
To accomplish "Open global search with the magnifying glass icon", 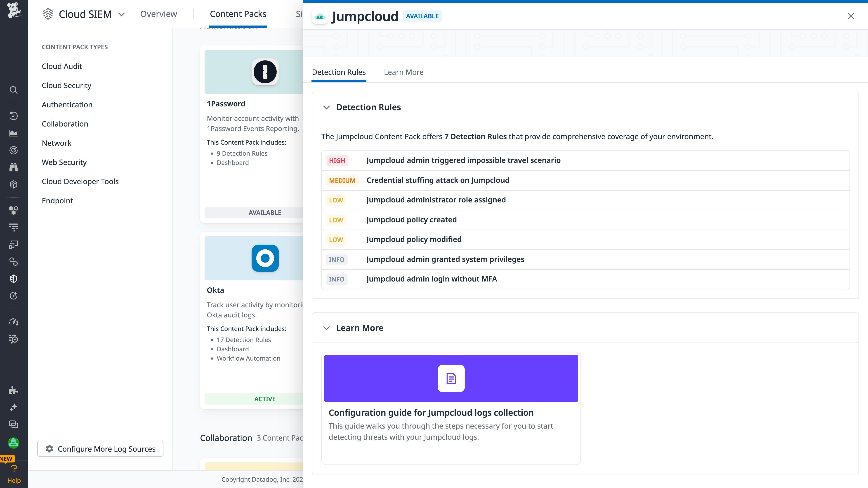I will click(14, 90).
